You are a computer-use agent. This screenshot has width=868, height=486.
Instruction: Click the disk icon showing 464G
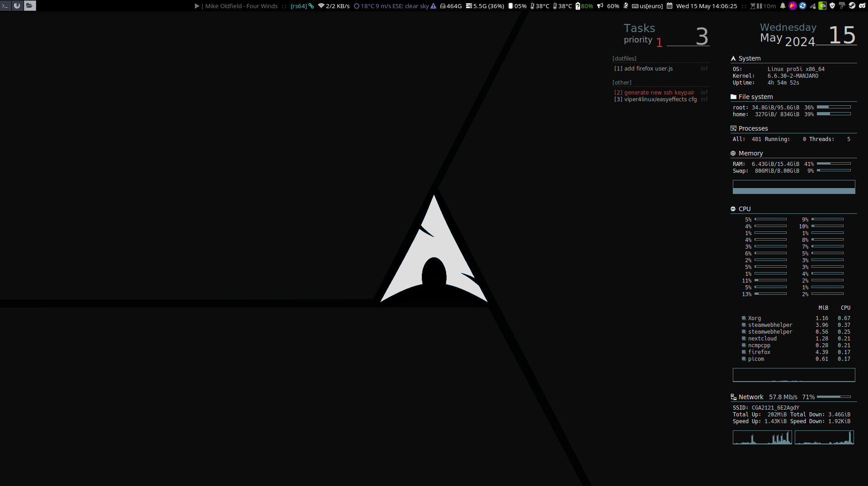pyautogui.click(x=443, y=6)
